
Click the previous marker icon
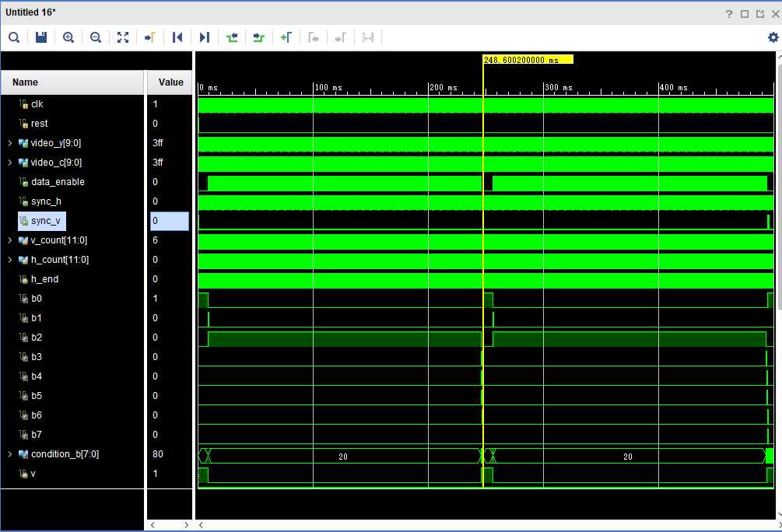[314, 37]
